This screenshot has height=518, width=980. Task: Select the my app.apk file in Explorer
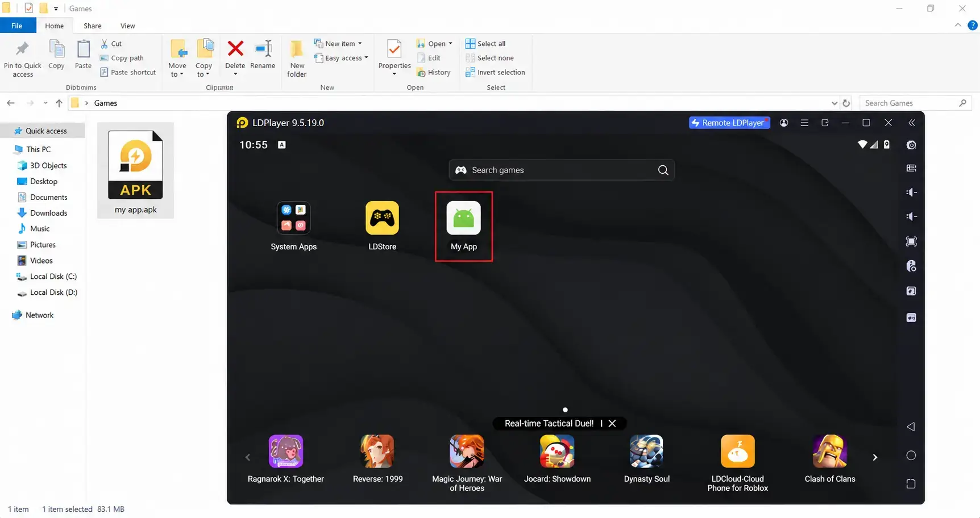[136, 171]
